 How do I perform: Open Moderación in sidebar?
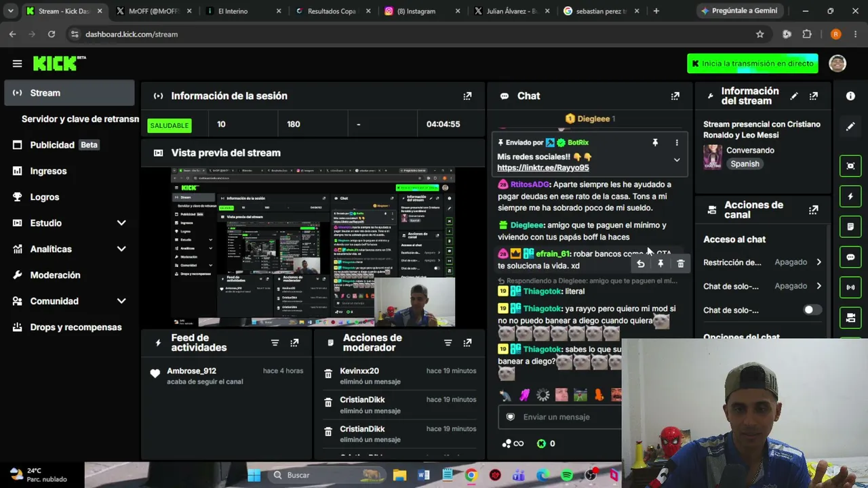(69, 275)
